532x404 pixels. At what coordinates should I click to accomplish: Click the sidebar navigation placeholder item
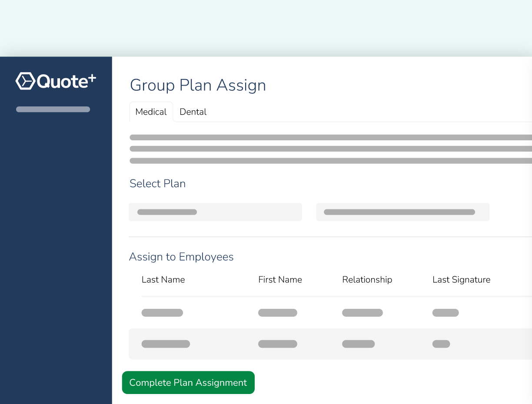(53, 109)
